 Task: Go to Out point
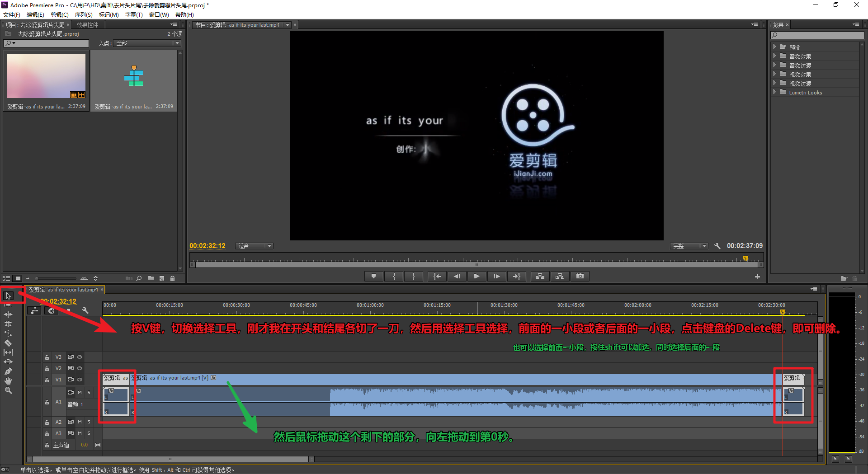(516, 276)
